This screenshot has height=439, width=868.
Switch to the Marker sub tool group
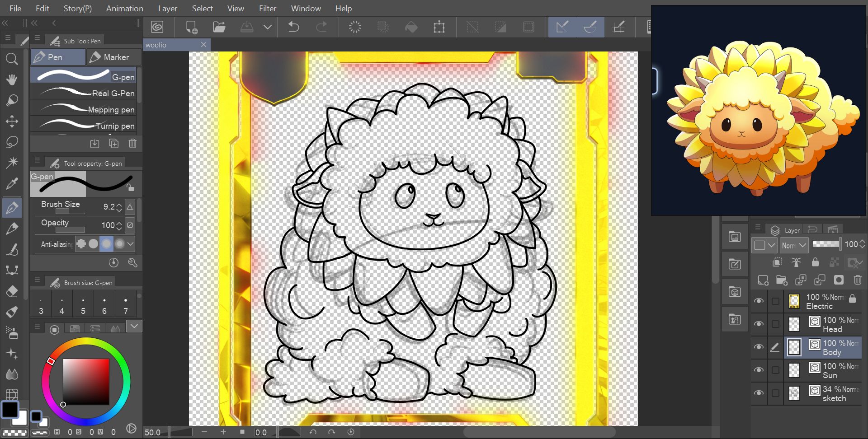pyautogui.click(x=114, y=57)
